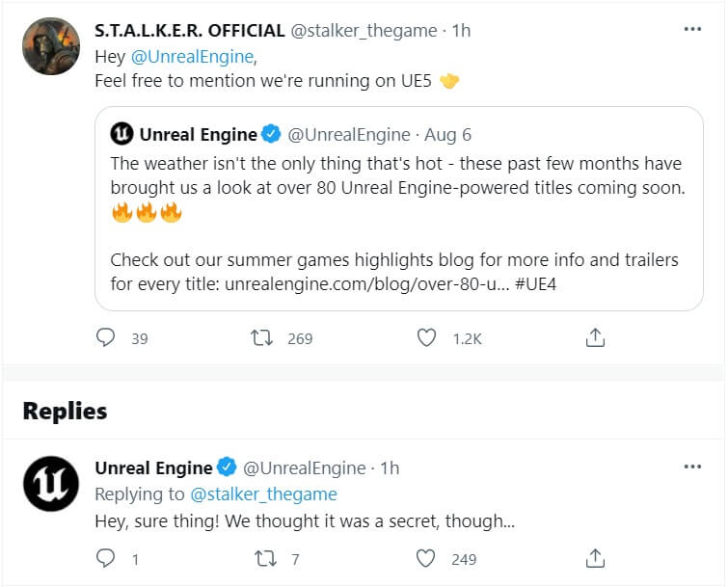Open Unreal Engine name in the reply
Screen dimensions: 728x587
(x=153, y=467)
